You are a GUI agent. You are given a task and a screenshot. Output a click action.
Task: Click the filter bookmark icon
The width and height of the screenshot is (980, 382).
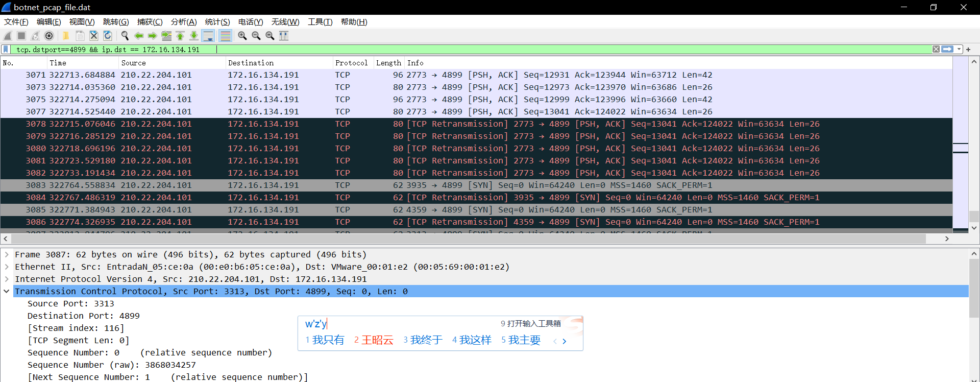[6, 50]
